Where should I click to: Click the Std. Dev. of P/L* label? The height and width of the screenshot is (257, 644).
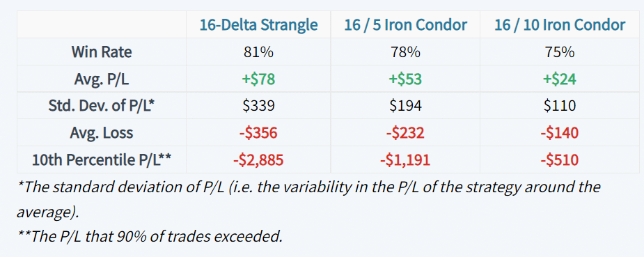(x=102, y=106)
